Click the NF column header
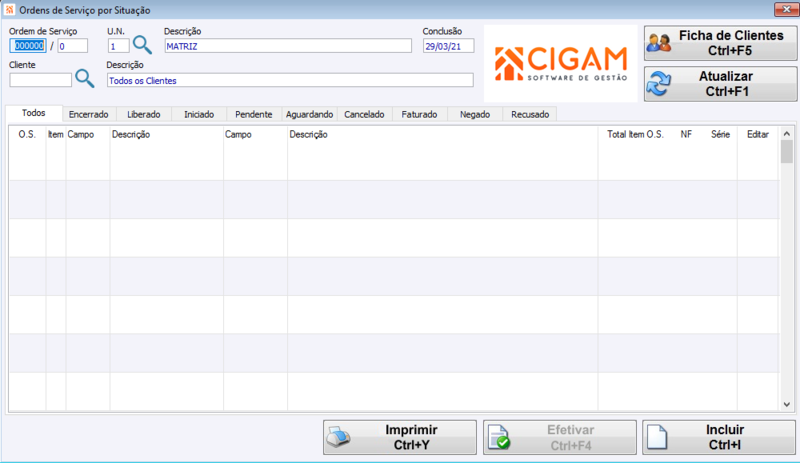Viewport: 800px width, 463px height. pos(686,135)
